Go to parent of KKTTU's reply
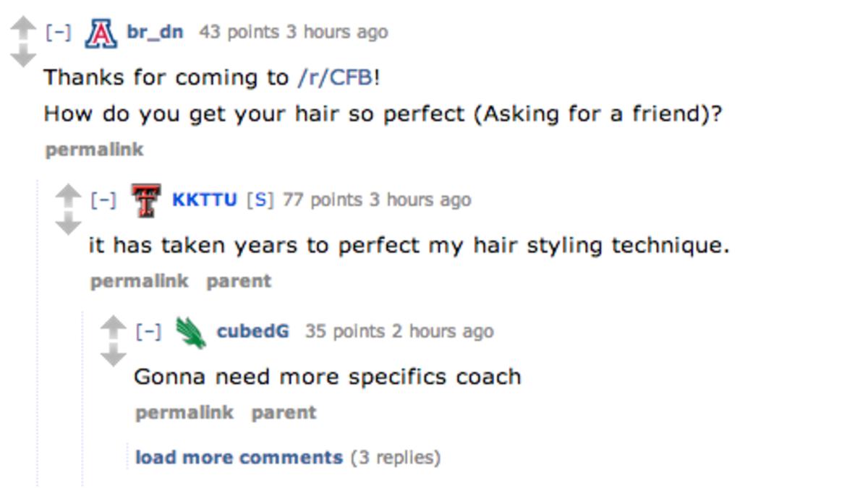This screenshot has width=868, height=488. click(x=239, y=281)
